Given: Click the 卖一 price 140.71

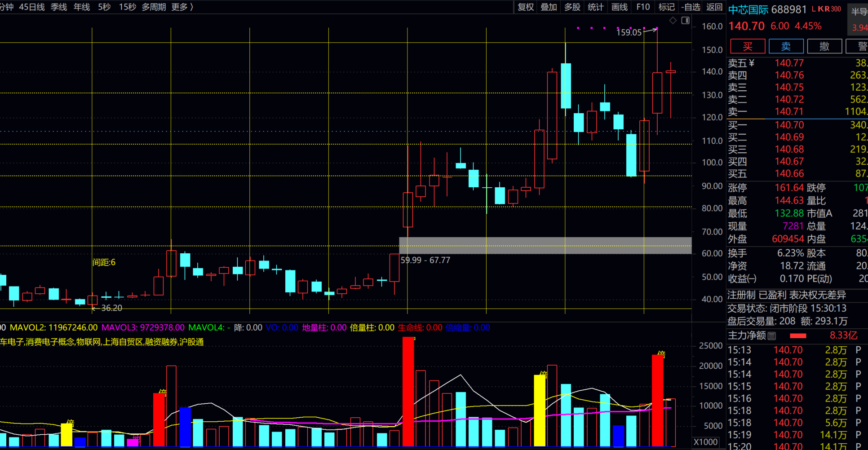Looking at the screenshot, I should click(x=789, y=111).
